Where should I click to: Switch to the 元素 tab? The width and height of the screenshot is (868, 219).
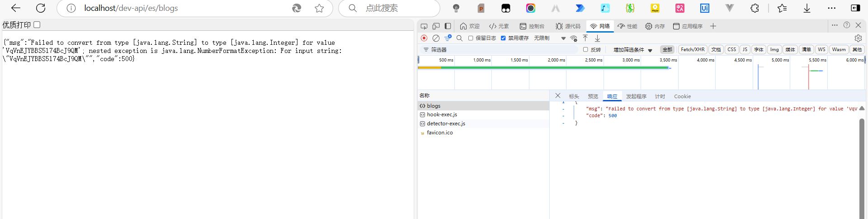coord(499,26)
